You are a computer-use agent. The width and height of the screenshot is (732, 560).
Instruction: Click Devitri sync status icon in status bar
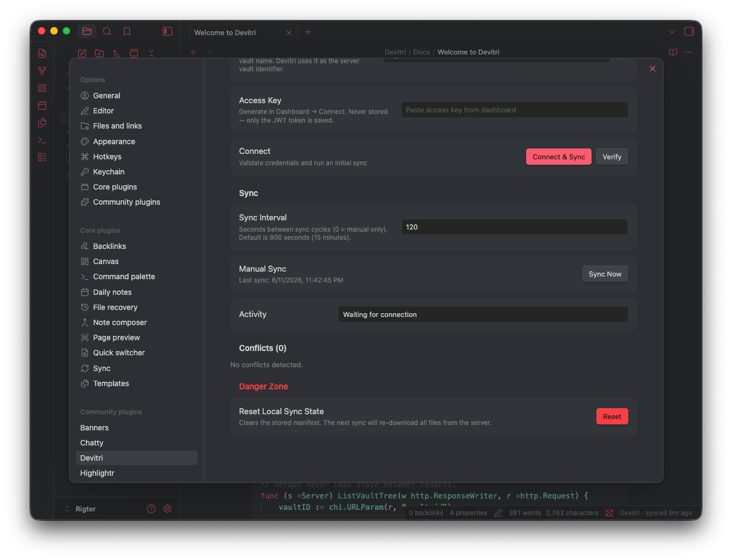(609, 513)
